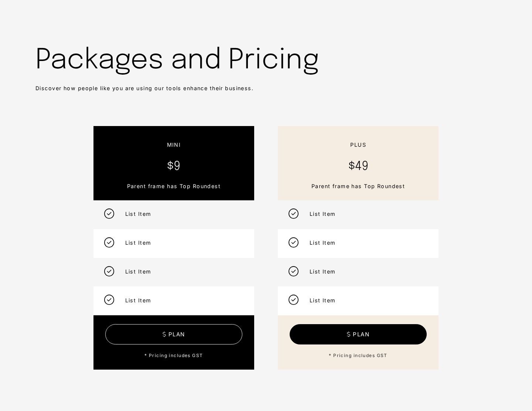Click the fourth checkmark icon in the MINI card
The width and height of the screenshot is (532, 411).
click(x=109, y=300)
